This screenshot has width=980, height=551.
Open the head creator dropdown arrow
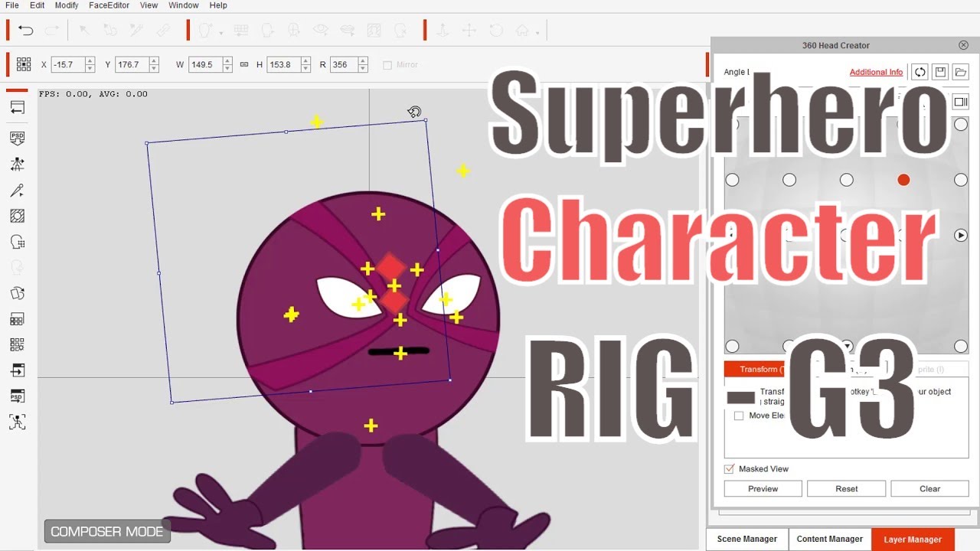point(221,33)
